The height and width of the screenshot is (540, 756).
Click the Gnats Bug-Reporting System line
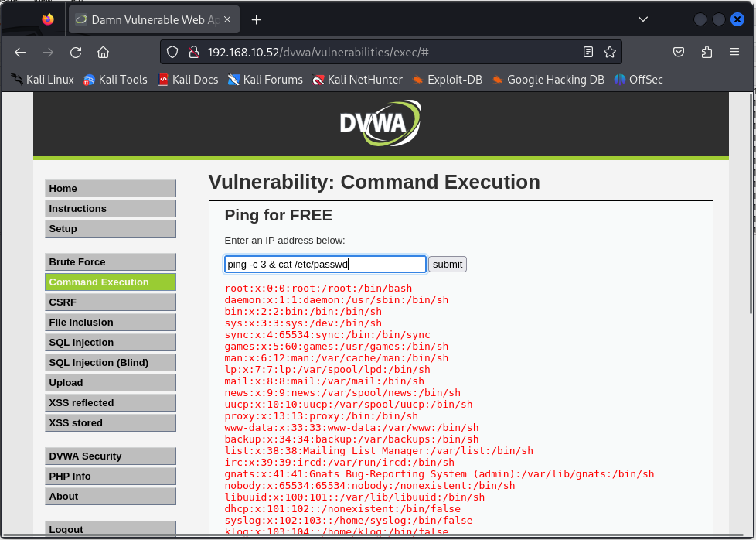click(x=439, y=474)
